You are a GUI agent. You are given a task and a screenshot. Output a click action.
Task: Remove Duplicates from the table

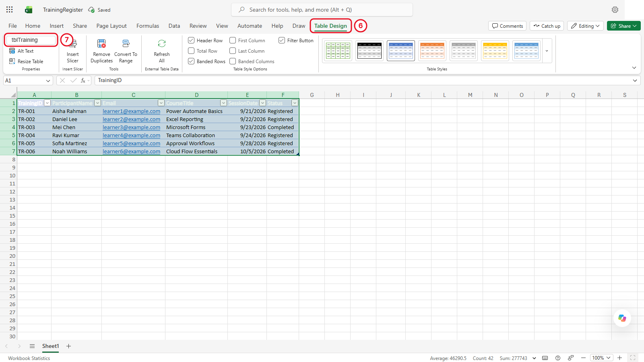tap(101, 51)
